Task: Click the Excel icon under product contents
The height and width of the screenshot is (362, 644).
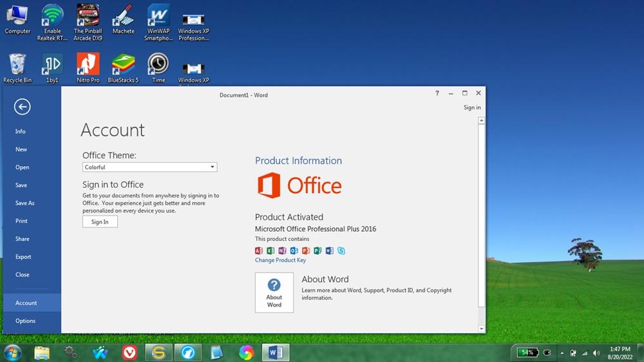Action: point(270,251)
